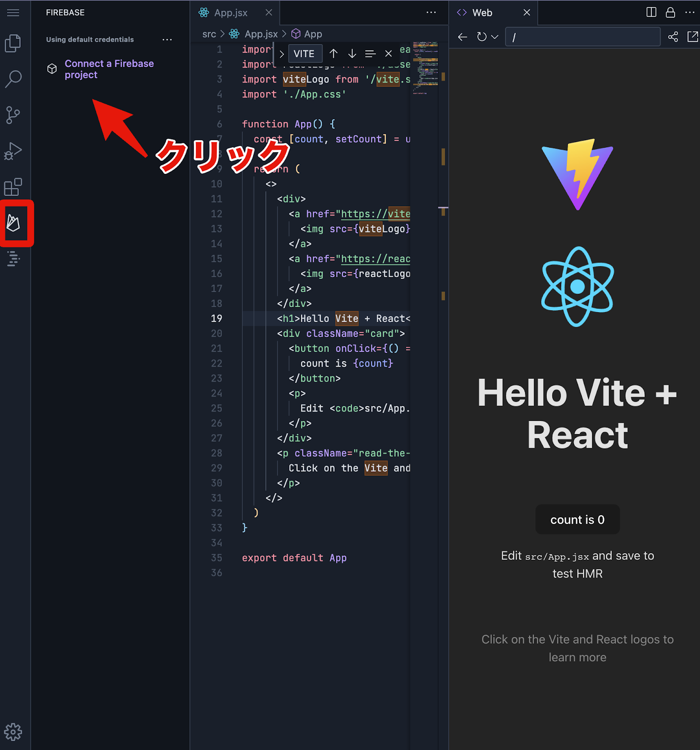
Task: Split the editor layout icon
Action: point(651,12)
